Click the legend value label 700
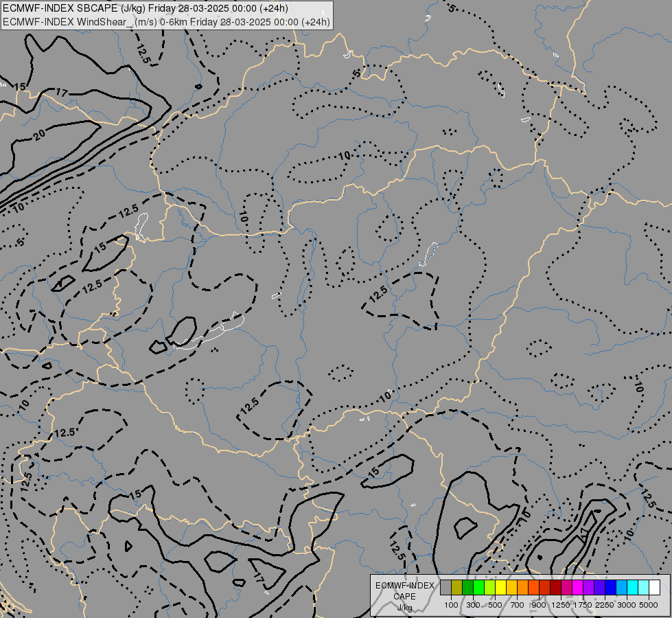 [x=518, y=605]
